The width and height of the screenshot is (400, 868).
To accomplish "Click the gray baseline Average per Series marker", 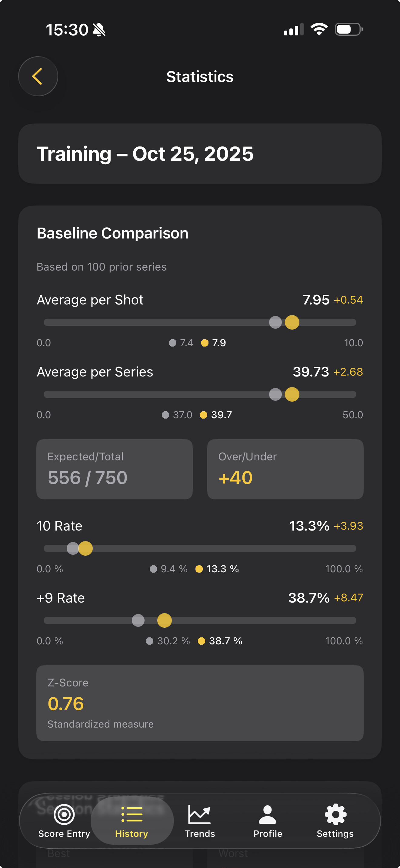I will tap(275, 395).
